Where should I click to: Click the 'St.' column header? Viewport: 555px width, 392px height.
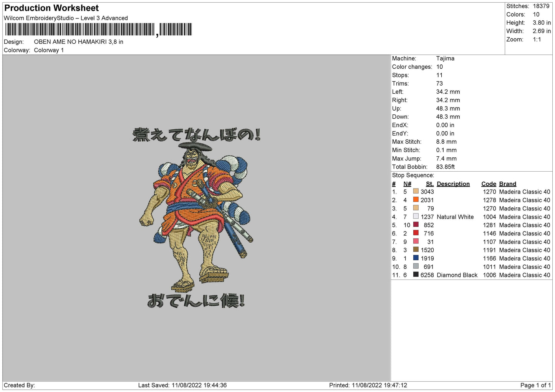[430, 184]
